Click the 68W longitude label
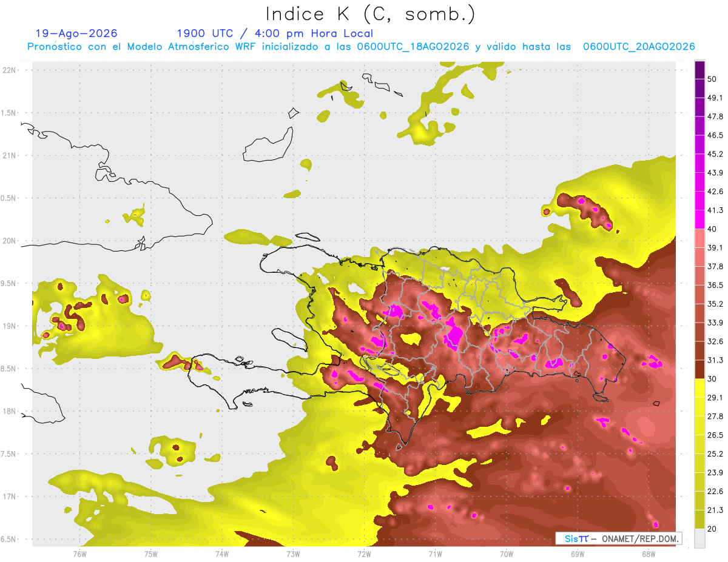Screen dimensions: 728x562 coord(648,554)
